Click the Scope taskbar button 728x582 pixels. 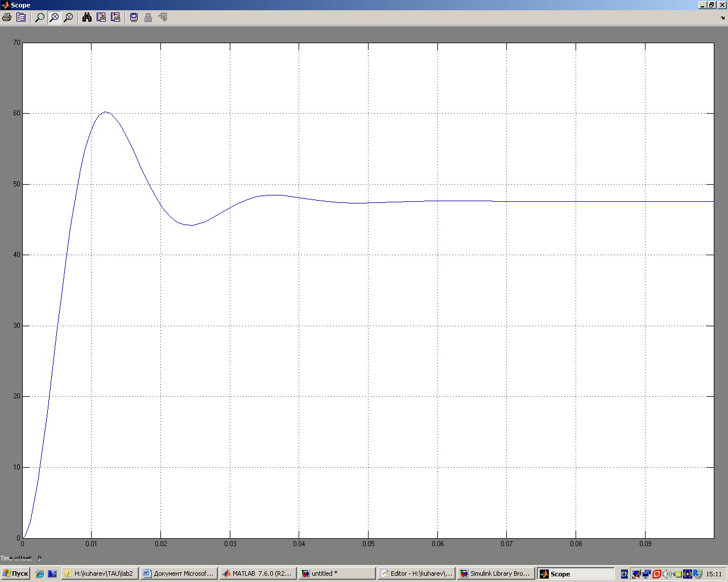[576, 573]
